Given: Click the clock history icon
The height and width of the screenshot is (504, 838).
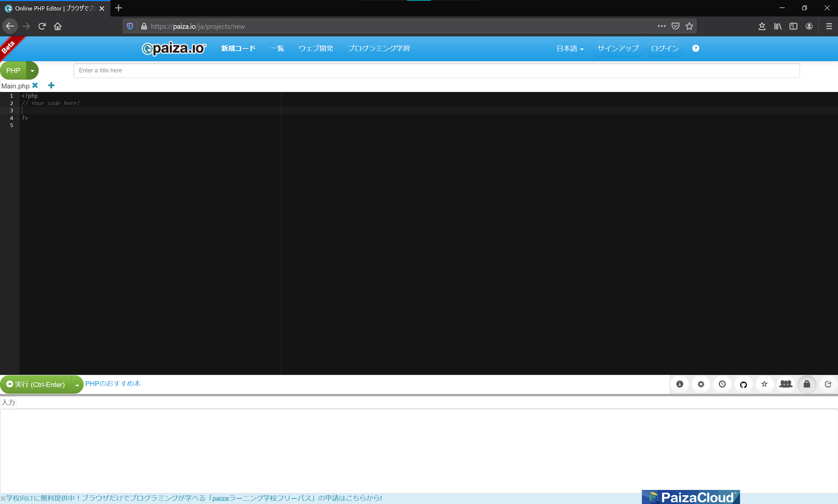Looking at the screenshot, I should click(x=722, y=384).
